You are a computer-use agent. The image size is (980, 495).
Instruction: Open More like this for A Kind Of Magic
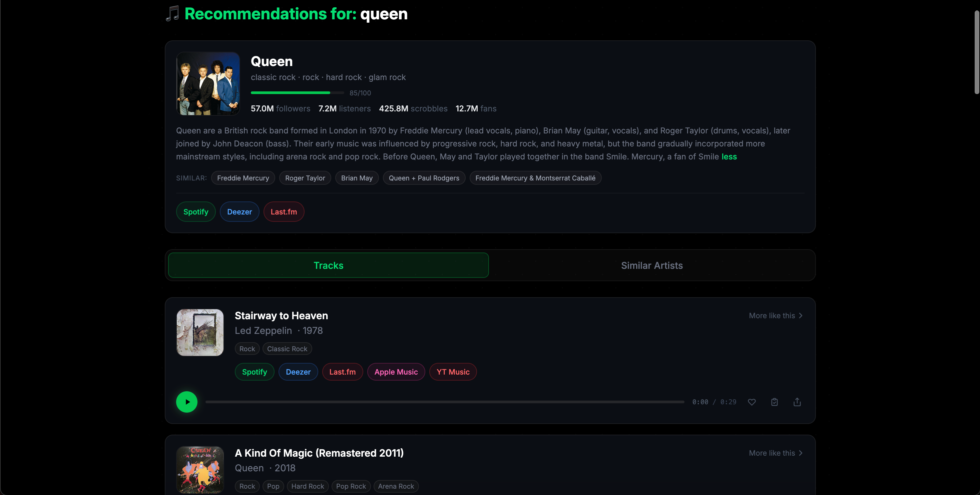(776, 453)
